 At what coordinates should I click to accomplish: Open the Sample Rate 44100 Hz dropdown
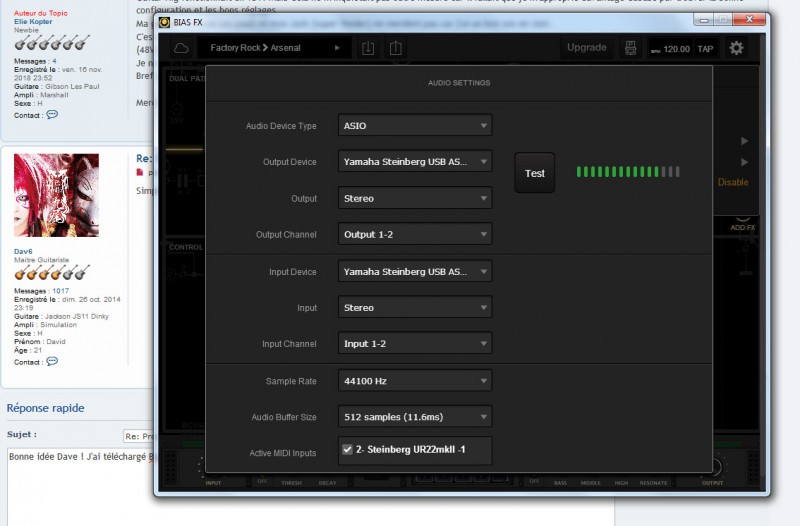click(415, 381)
